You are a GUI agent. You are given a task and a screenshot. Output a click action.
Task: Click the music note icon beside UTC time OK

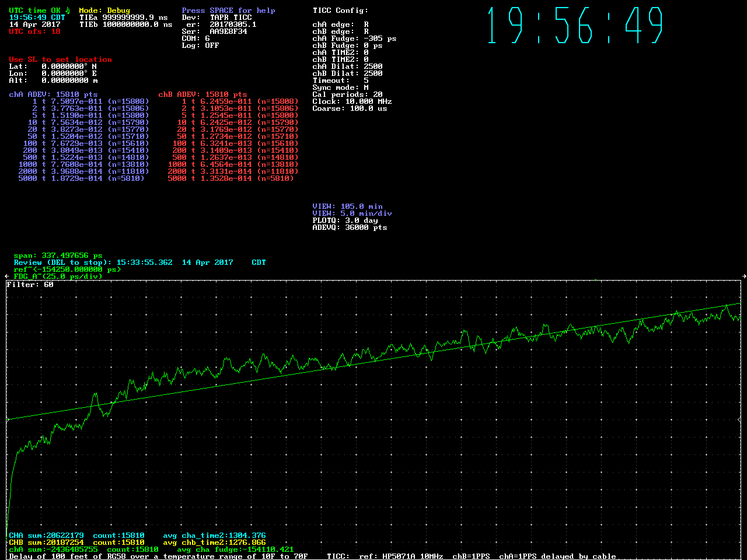[68, 10]
